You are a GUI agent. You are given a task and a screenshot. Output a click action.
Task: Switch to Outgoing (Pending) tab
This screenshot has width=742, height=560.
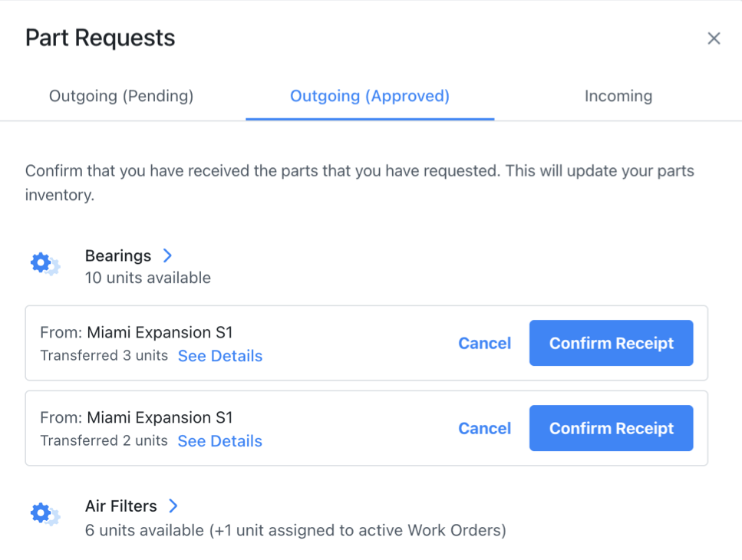pyautogui.click(x=121, y=96)
